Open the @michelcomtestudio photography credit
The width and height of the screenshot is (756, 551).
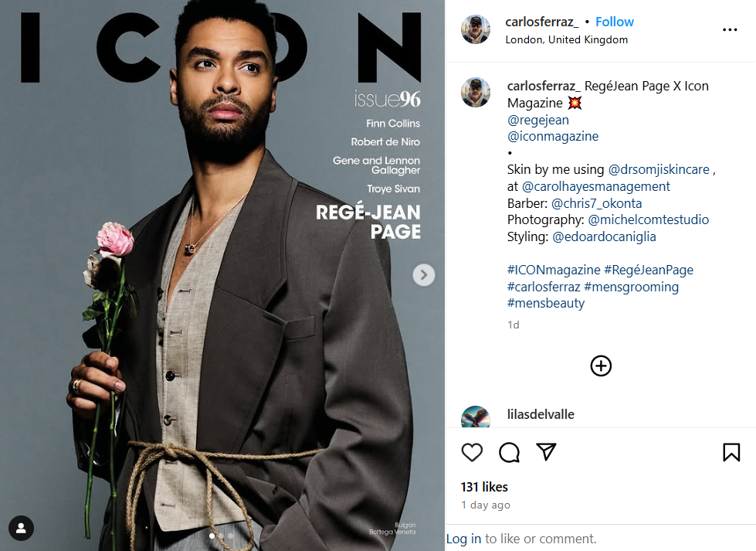649,219
